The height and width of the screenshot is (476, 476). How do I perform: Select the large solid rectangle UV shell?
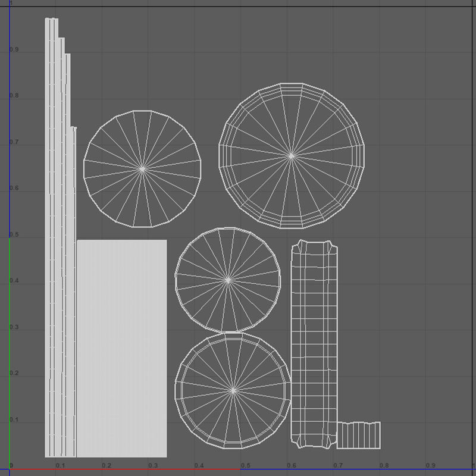[122, 349]
